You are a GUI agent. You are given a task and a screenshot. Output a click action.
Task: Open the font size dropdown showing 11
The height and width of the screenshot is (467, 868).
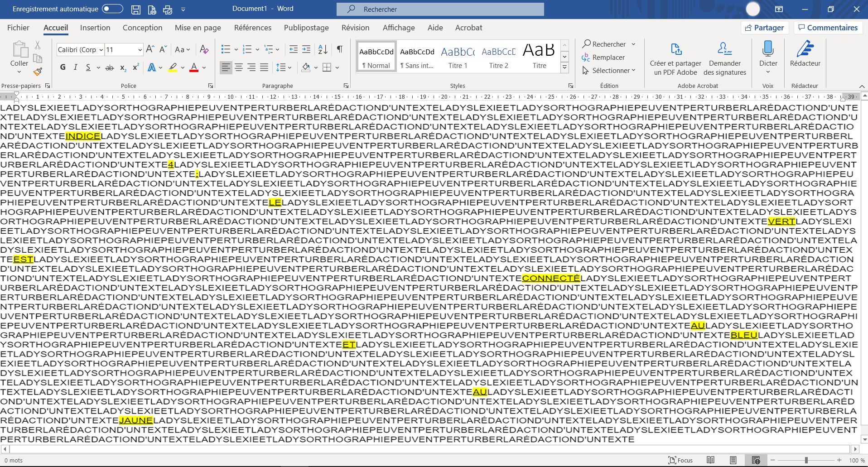coord(140,49)
